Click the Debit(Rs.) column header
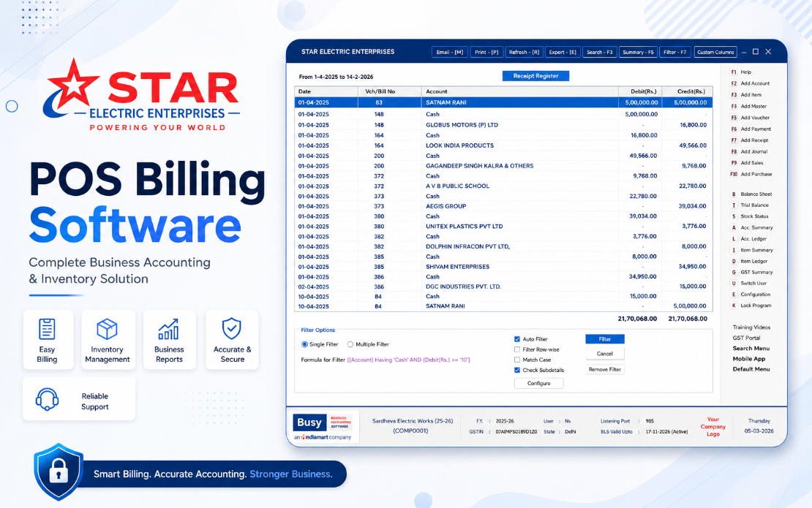The image size is (812, 508). click(640, 91)
